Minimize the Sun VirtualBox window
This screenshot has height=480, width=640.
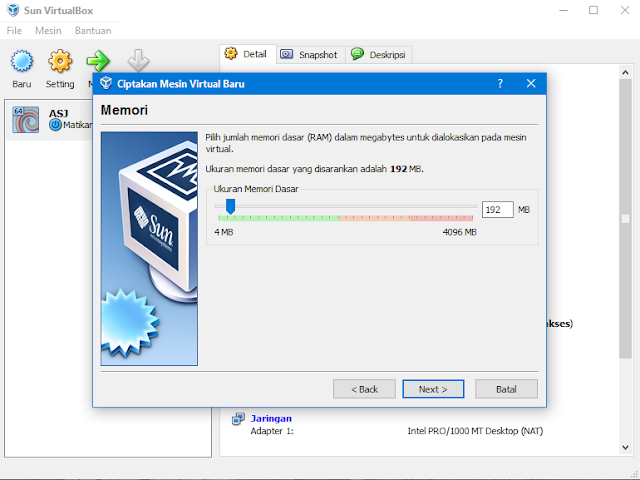coord(563,10)
